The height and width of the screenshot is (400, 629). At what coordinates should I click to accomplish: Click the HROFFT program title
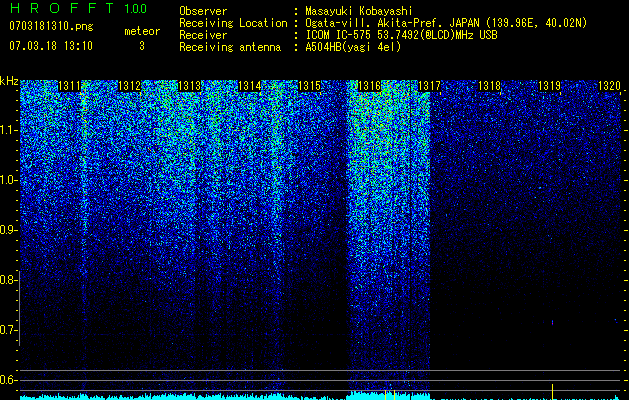[x=61, y=8]
